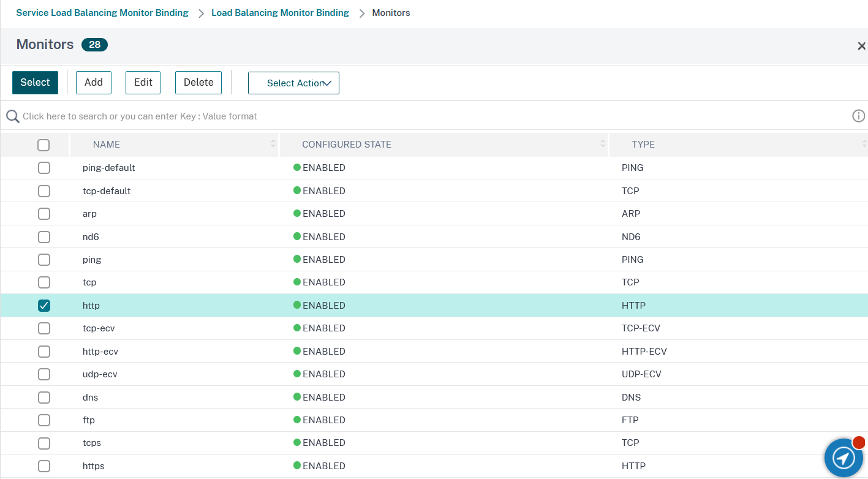This screenshot has width=868, height=479.
Task: Uncheck the http monitor checkbox
Action: 44,306
